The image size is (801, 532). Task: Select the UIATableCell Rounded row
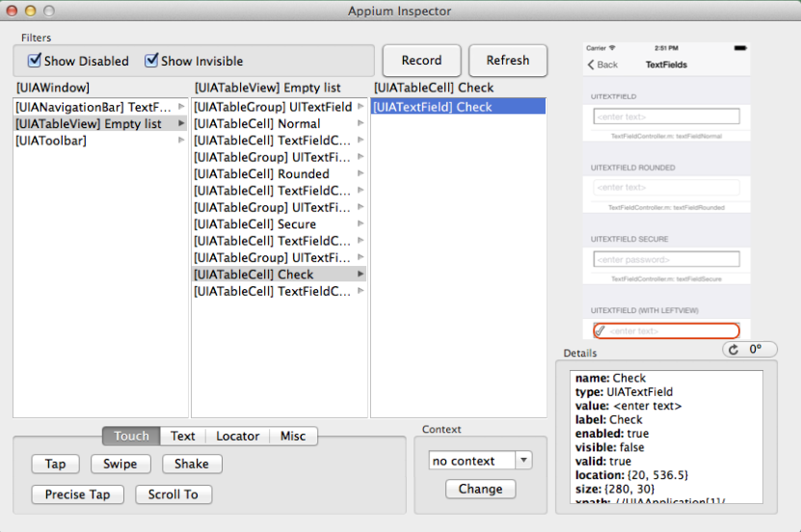[279, 174]
